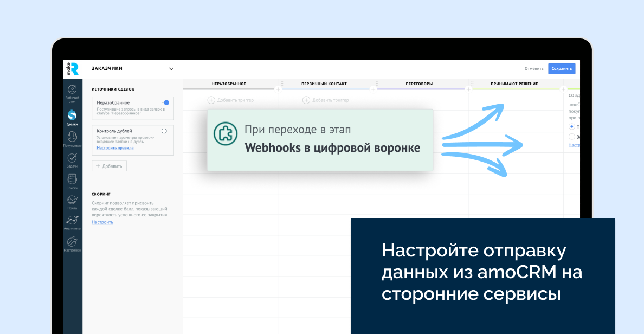Click the ЗАКАЗЧИКИ pipeline title
This screenshot has height=334, width=644.
click(x=107, y=69)
